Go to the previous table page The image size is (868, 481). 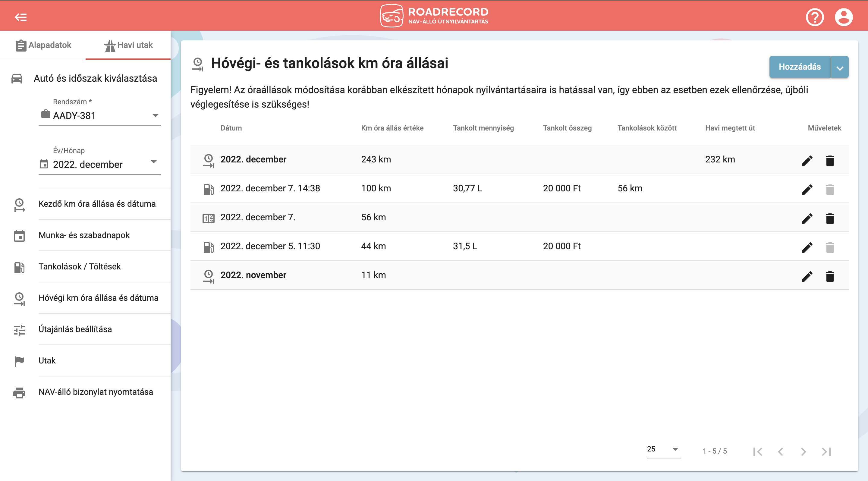(x=780, y=451)
